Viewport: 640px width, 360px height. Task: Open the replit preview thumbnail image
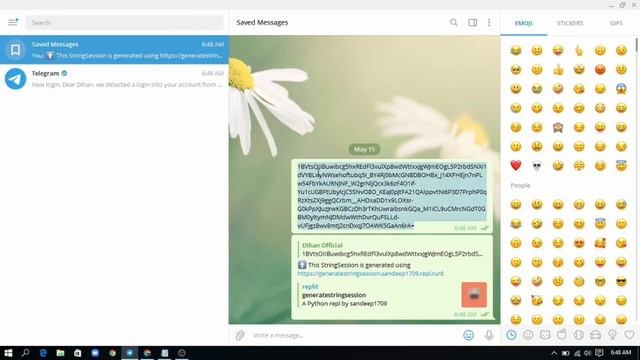click(x=474, y=294)
